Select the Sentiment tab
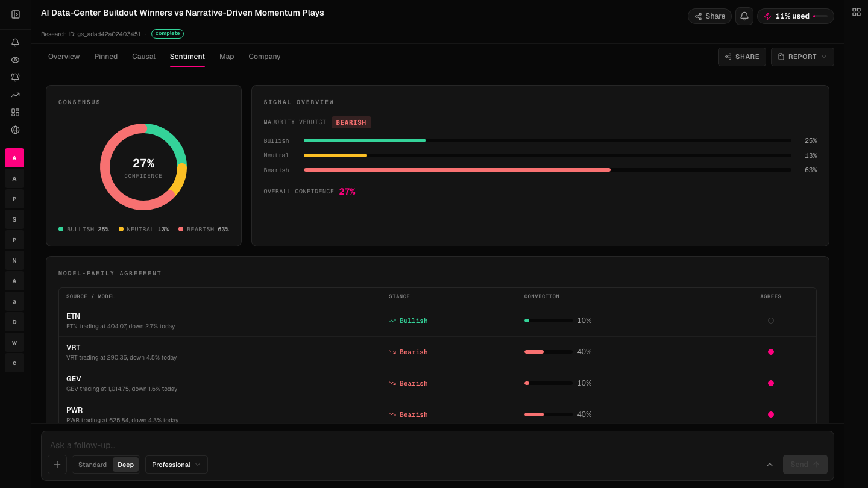 point(187,57)
